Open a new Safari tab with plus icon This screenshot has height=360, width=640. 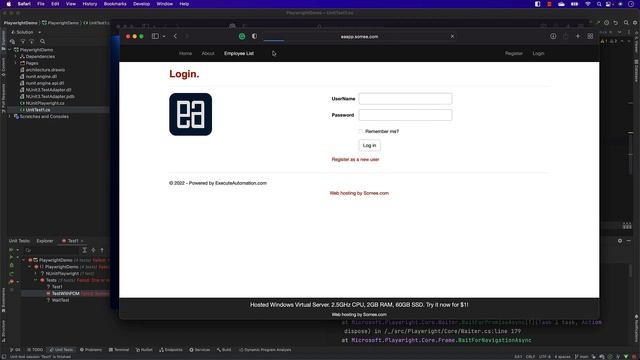(x=578, y=36)
